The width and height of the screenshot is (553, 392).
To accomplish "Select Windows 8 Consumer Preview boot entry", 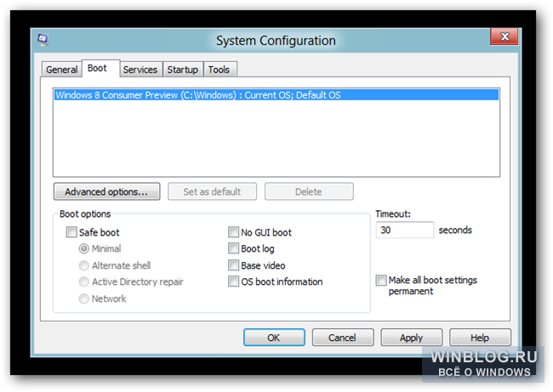I will click(x=276, y=95).
